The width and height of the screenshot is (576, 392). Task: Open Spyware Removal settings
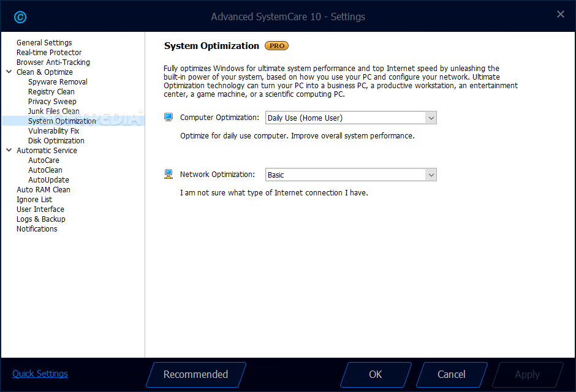pos(58,82)
